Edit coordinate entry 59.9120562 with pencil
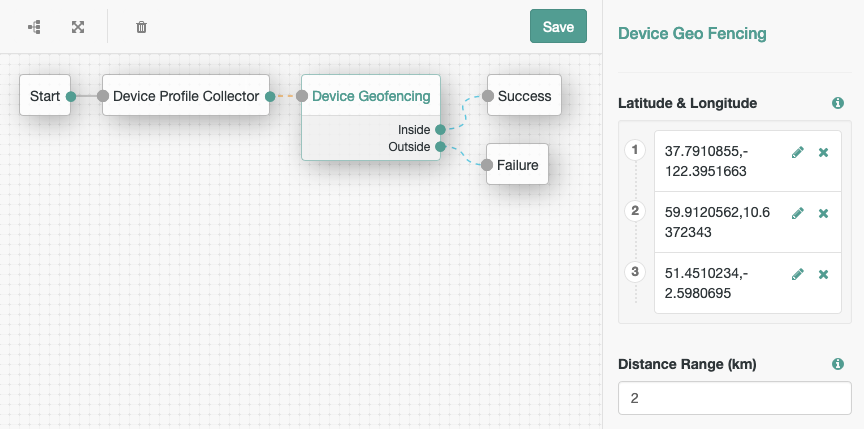Screen dimensions: 864x429 point(797,213)
